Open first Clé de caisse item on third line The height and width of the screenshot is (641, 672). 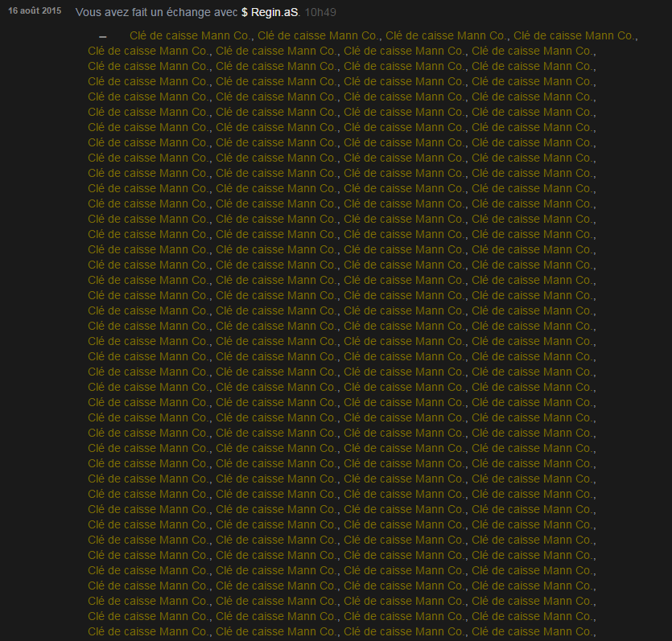[149, 66]
